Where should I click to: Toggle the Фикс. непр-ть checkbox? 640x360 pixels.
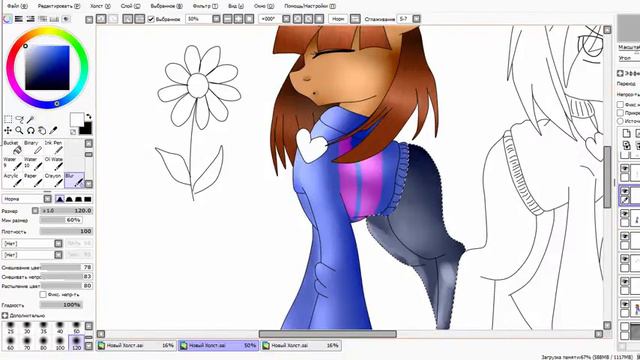click(x=43, y=294)
